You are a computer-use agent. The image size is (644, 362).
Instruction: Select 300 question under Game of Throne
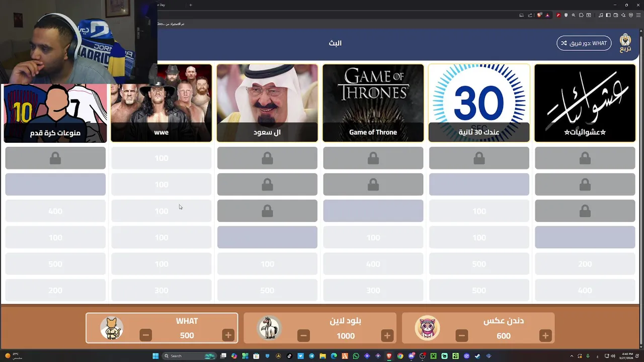pyautogui.click(x=373, y=290)
